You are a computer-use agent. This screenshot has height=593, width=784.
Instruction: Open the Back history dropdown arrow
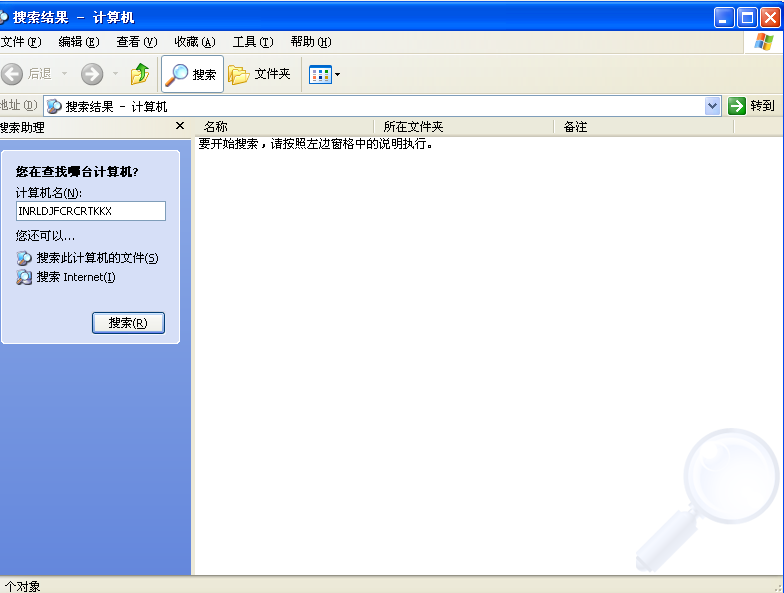[64, 74]
